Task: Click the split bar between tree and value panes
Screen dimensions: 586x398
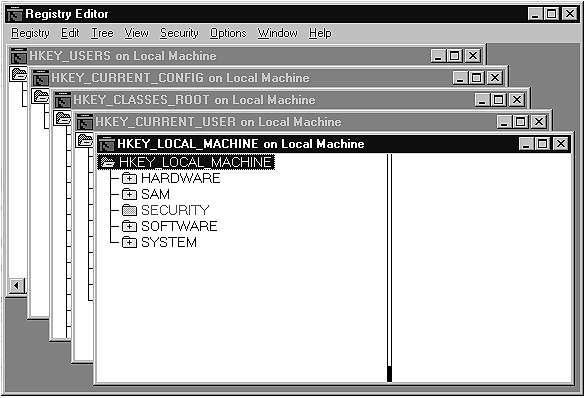Action: [x=389, y=268]
